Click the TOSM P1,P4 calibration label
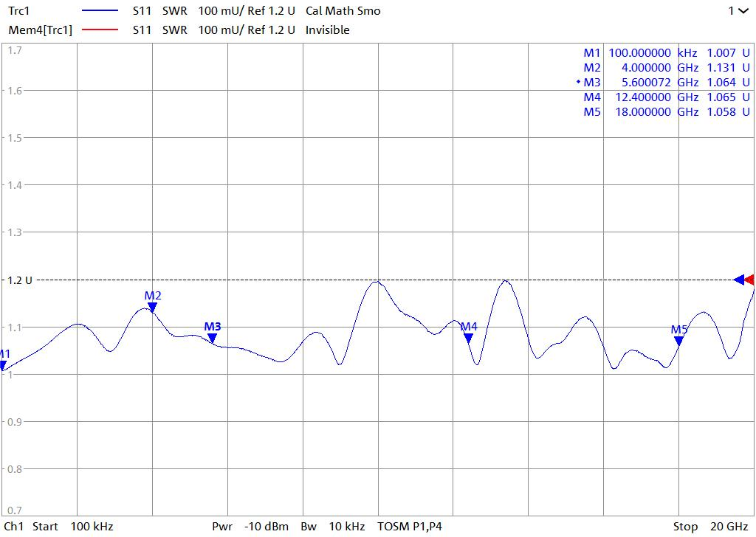 [410, 527]
